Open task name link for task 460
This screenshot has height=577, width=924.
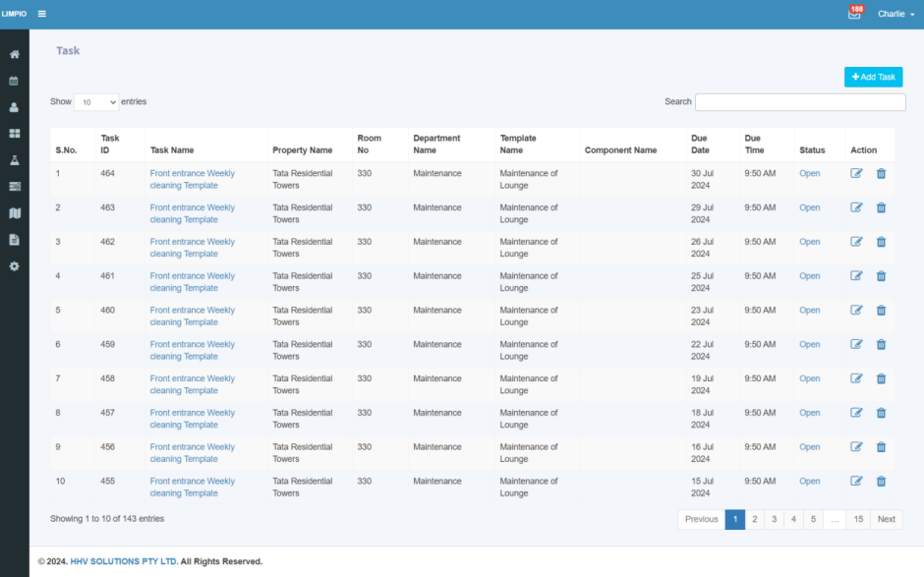(x=192, y=316)
